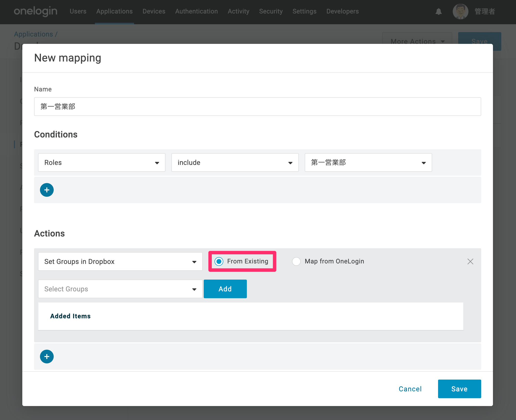Open the Set Groups in Dropbox dropdown
Image resolution: width=516 pixels, height=420 pixels.
120,261
